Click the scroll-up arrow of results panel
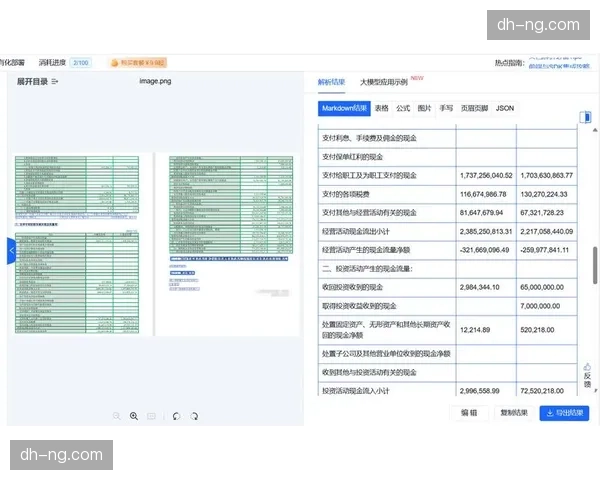600x480 pixels. (x=595, y=130)
